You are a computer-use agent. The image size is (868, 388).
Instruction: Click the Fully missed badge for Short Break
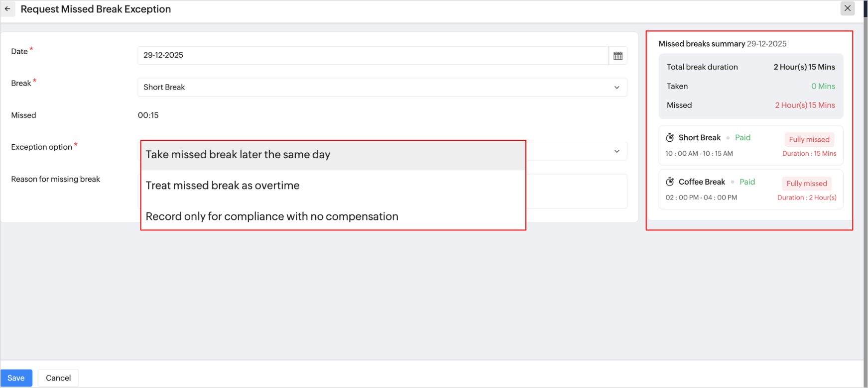809,140
